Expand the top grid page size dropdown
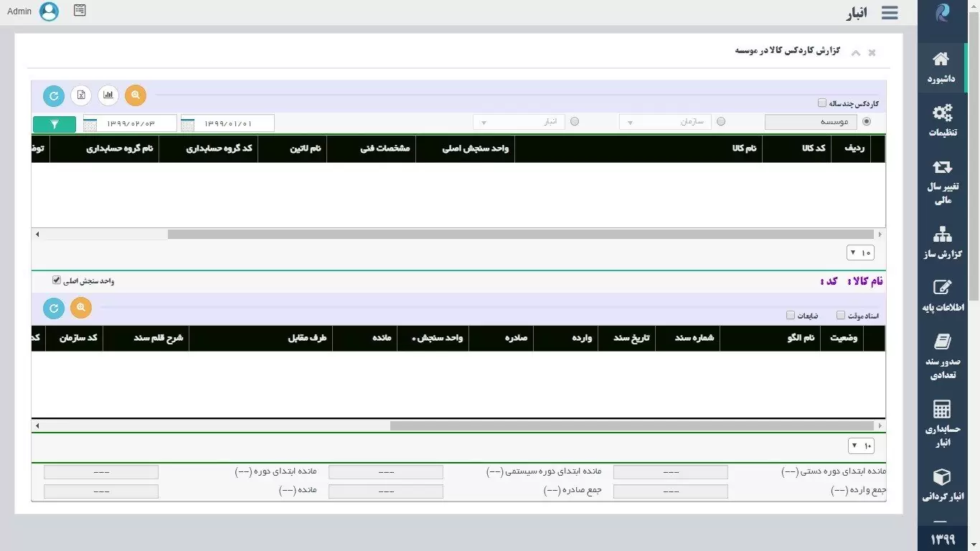Screen dimensions: 980x551 tap(861, 253)
